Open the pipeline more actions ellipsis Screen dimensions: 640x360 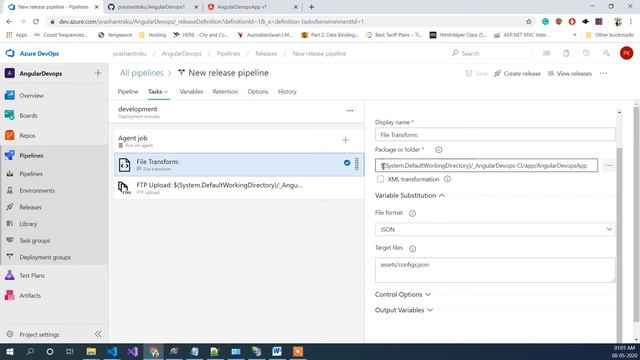pyautogui.click(x=603, y=73)
